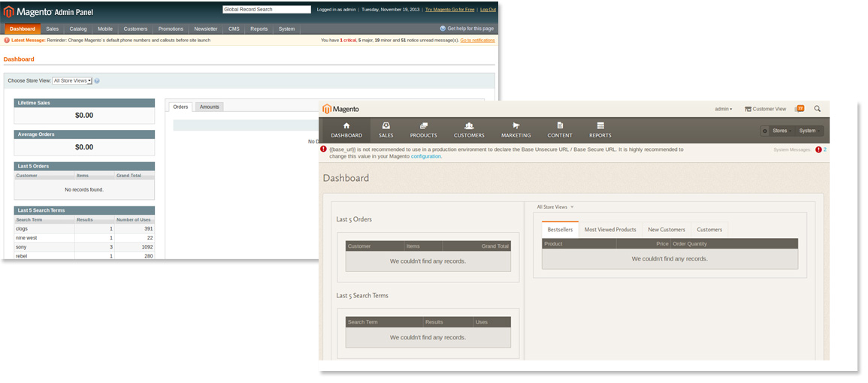Expand the Stores dropdown menu

pyautogui.click(x=781, y=131)
